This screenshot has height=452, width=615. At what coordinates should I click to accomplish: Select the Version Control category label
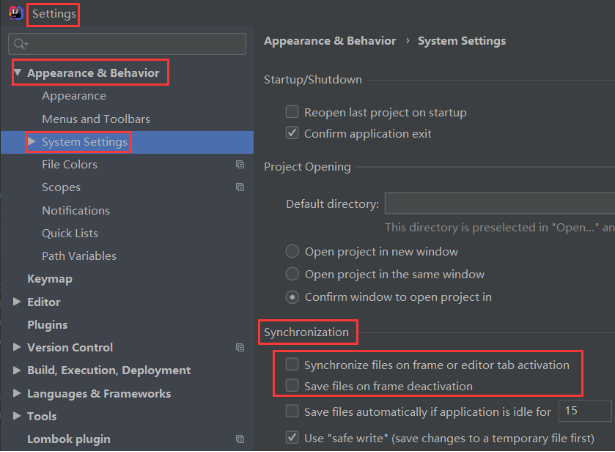tap(70, 348)
